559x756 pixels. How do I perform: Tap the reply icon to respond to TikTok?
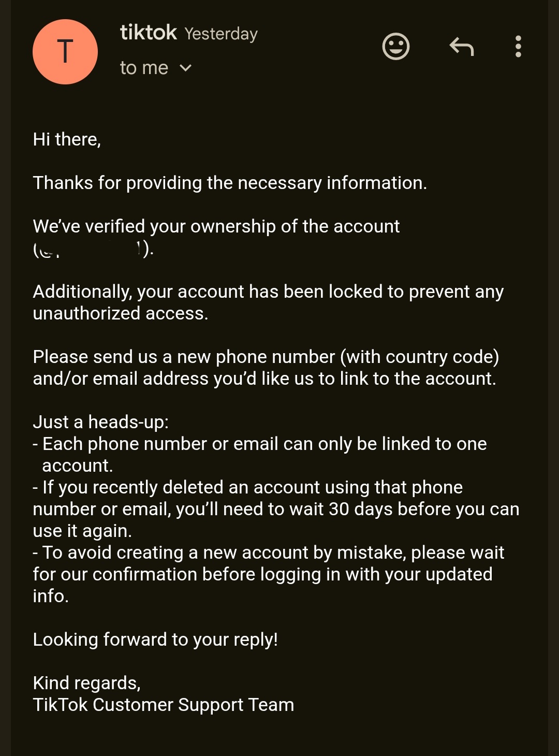click(x=462, y=47)
